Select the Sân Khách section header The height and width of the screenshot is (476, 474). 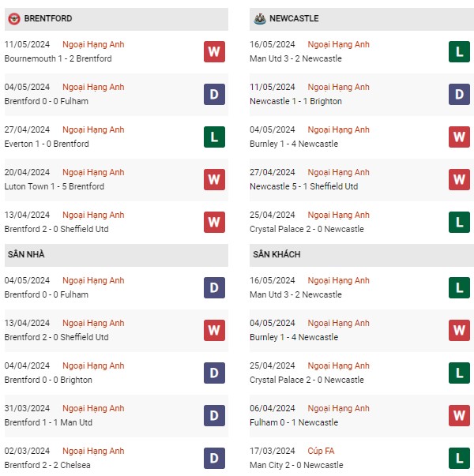276,254
